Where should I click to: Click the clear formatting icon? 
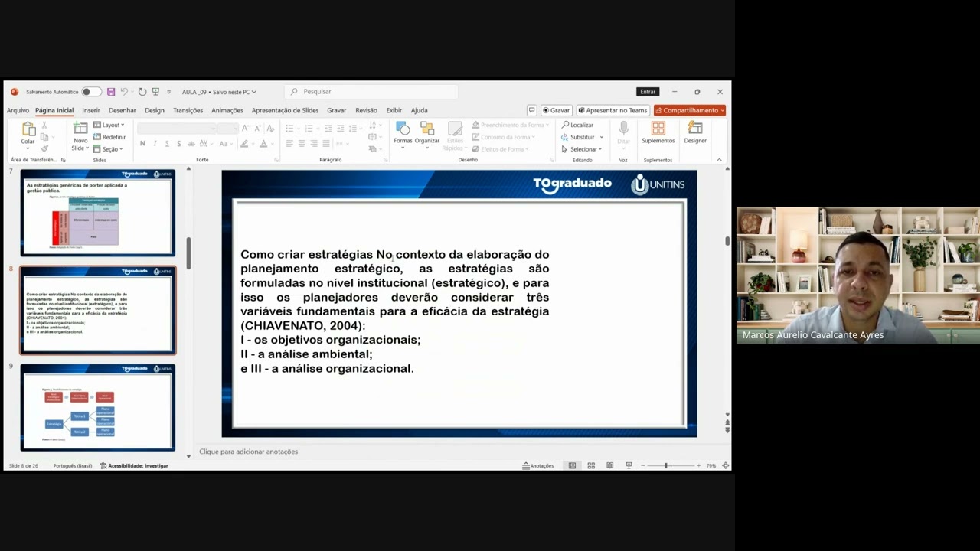[270, 128]
